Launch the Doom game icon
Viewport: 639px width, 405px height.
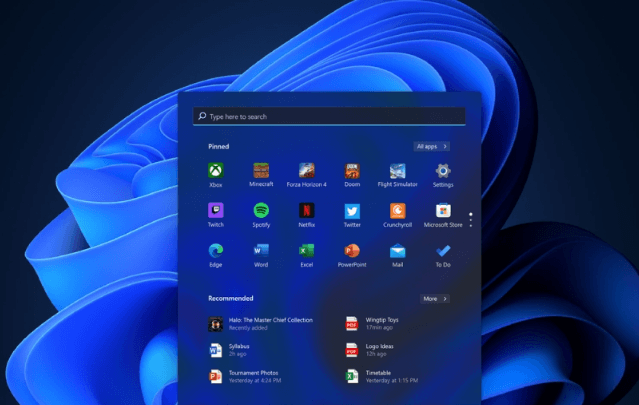pos(352,171)
